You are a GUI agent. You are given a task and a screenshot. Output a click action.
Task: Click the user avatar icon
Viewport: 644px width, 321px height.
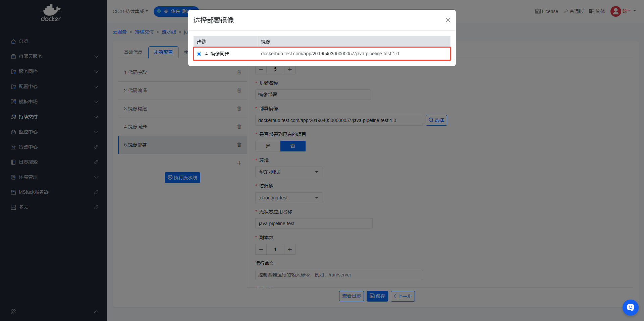coord(615,11)
